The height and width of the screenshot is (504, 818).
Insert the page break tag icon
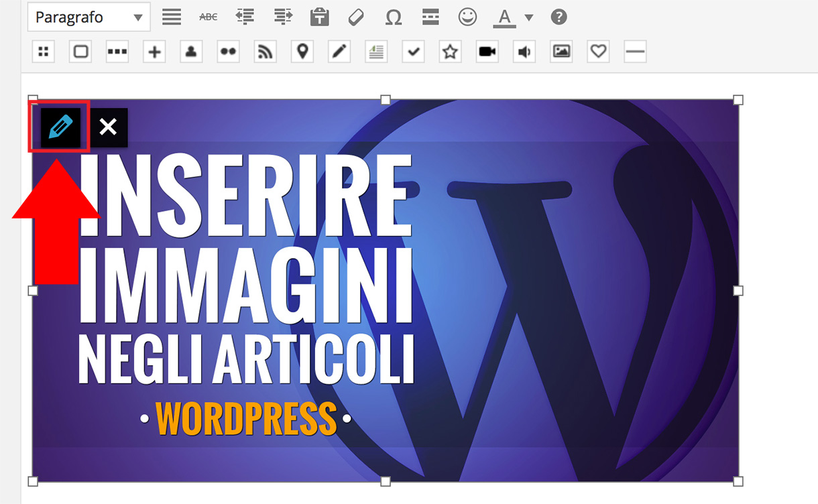point(430,17)
